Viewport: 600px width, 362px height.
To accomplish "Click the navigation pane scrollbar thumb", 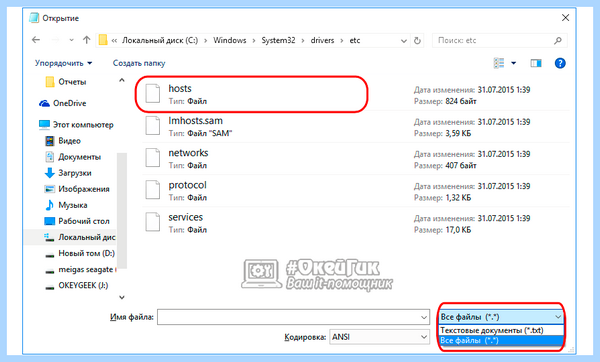I will [x=122, y=210].
